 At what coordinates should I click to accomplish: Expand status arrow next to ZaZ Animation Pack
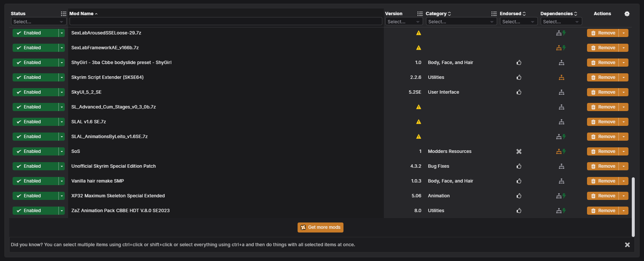[62, 211]
